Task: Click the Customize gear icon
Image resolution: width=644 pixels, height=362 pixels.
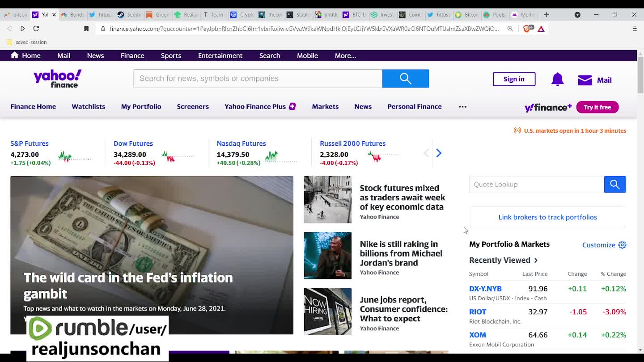Action: pyautogui.click(x=622, y=245)
